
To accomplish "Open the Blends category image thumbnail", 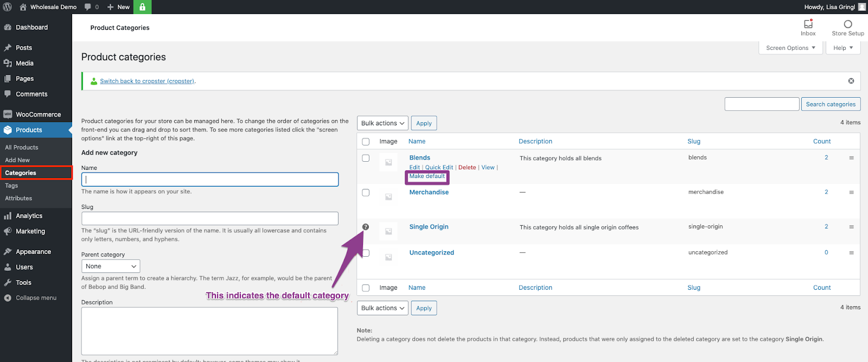I will 388,162.
